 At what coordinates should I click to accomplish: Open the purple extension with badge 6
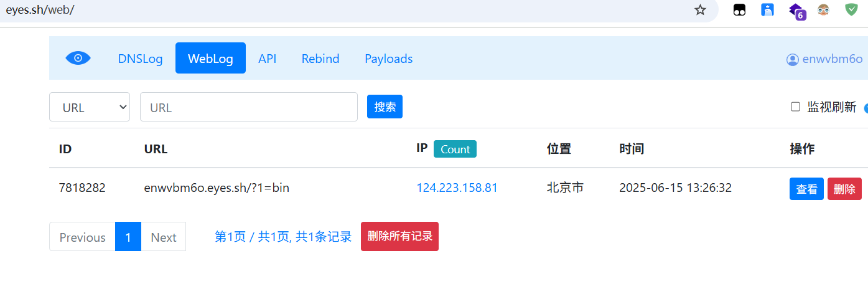click(x=796, y=11)
